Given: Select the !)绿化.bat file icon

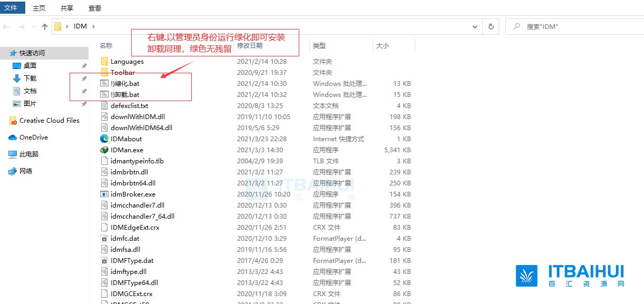Looking at the screenshot, I should (x=104, y=84).
